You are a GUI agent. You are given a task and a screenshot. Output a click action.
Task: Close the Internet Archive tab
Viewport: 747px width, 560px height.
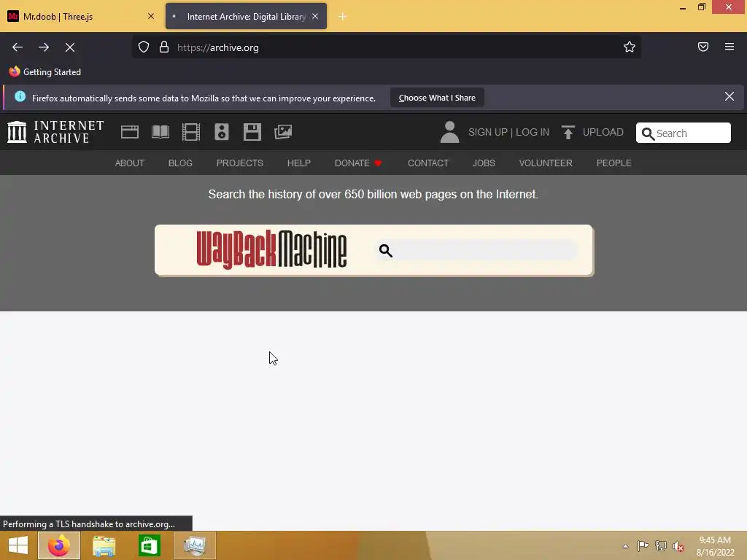[x=315, y=16]
